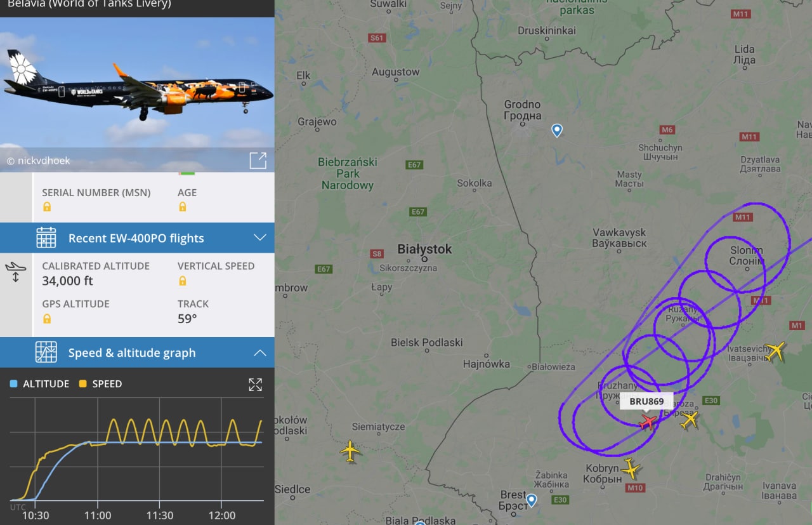
Task: Click the Recent EW-400PO flights calendar icon
Action: (x=46, y=238)
